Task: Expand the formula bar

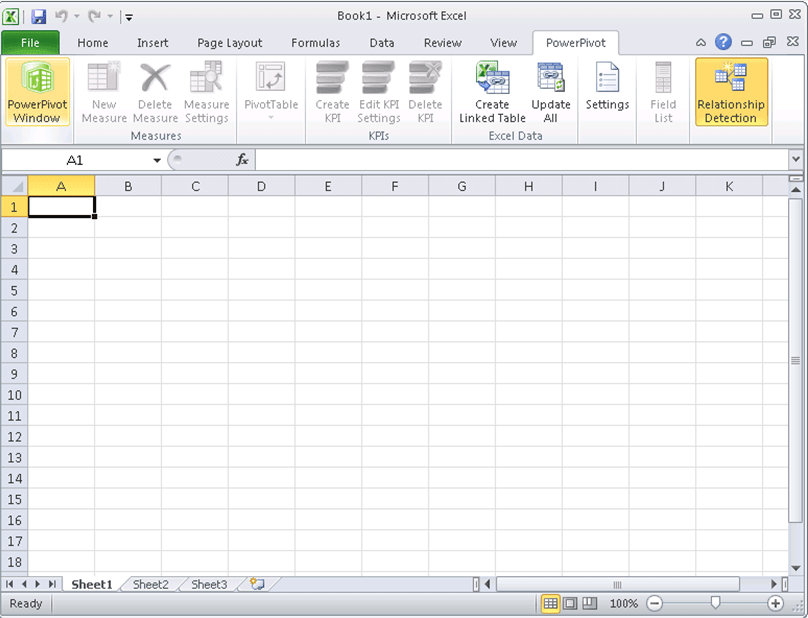Action: pyautogui.click(x=796, y=160)
